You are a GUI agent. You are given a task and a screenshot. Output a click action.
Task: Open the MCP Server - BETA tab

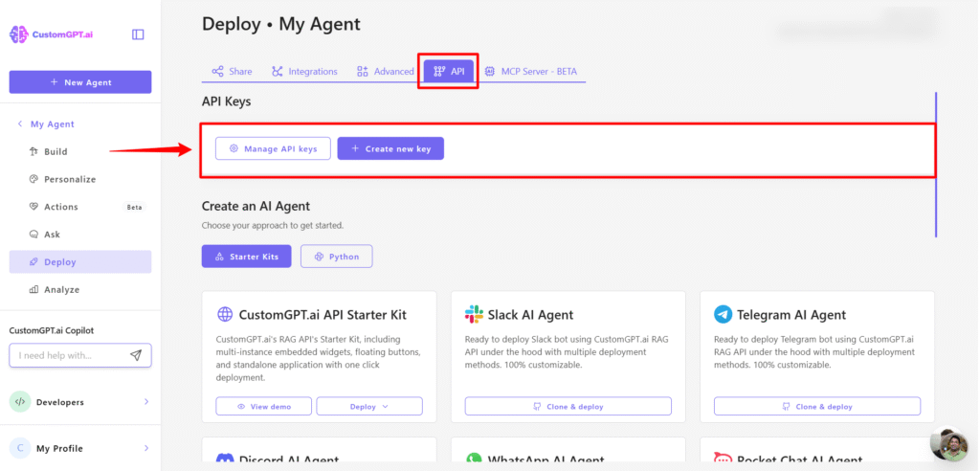pyautogui.click(x=530, y=71)
